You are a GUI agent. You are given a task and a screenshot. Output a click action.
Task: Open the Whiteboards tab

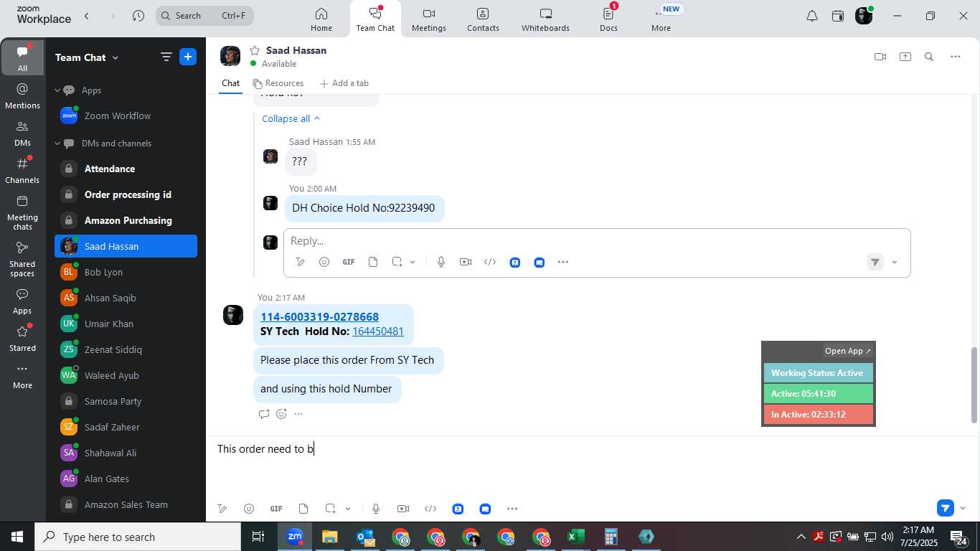tap(545, 19)
